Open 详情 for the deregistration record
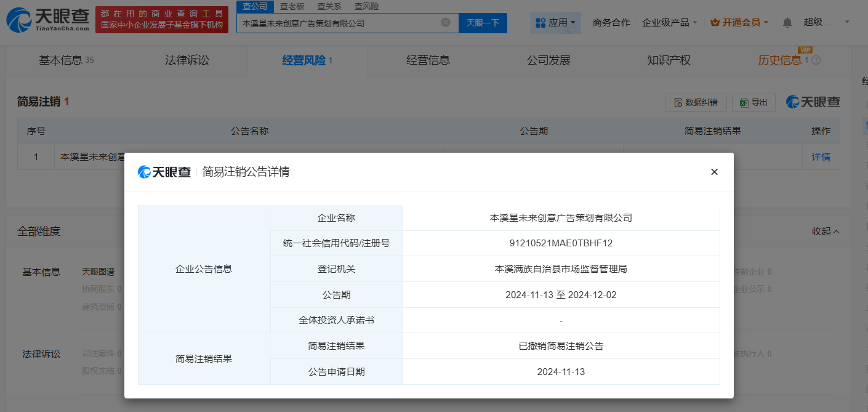Viewport: 868px width, 412px height. 821,157
